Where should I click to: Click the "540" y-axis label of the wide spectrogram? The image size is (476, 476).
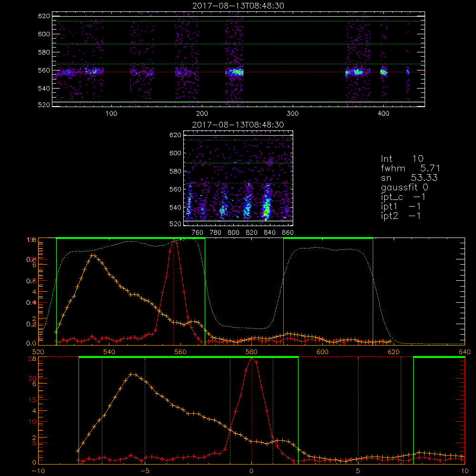[44, 89]
